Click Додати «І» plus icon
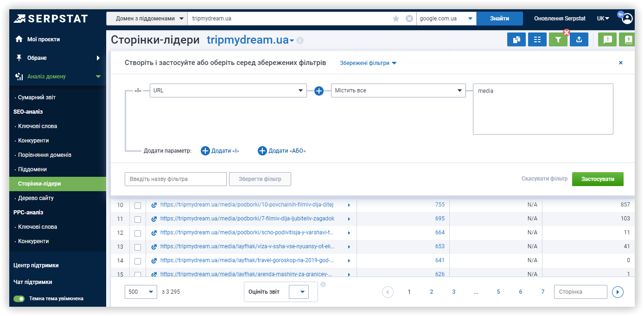Screen dimensions: 644x316 (205, 151)
